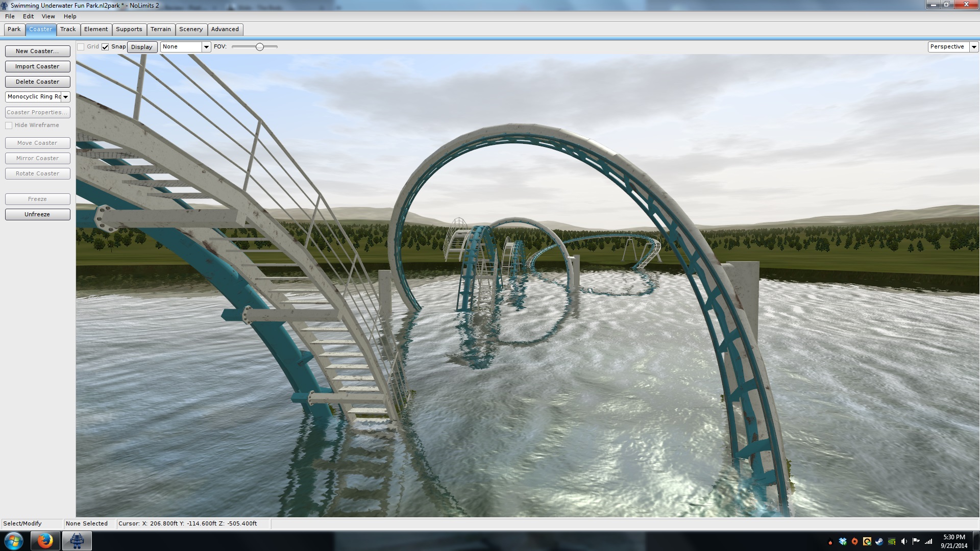Click the Steam tray icon
The width and height of the screenshot is (980, 551).
pos(879,541)
